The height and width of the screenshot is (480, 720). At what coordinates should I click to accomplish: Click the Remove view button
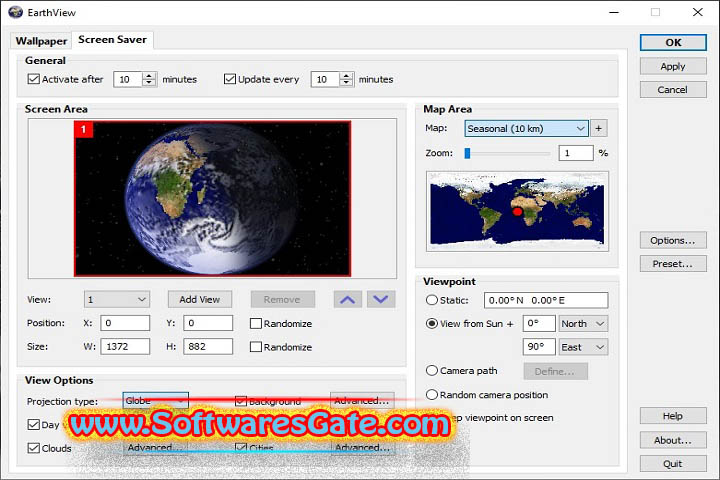(282, 299)
